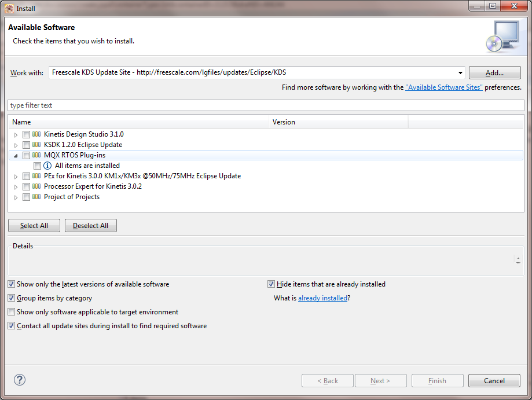Check the Processor Expert for Kinetis 3.0.2 checkbox
The width and height of the screenshot is (532, 400).
point(26,186)
